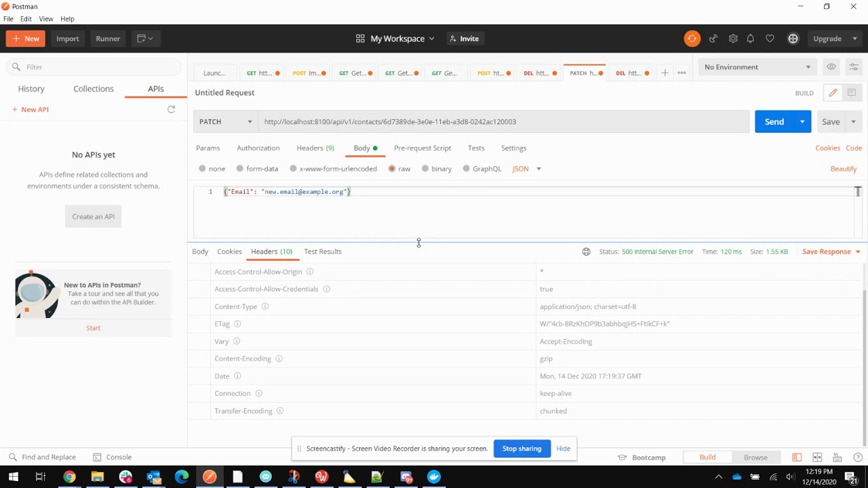Open the File menu

tap(8, 19)
